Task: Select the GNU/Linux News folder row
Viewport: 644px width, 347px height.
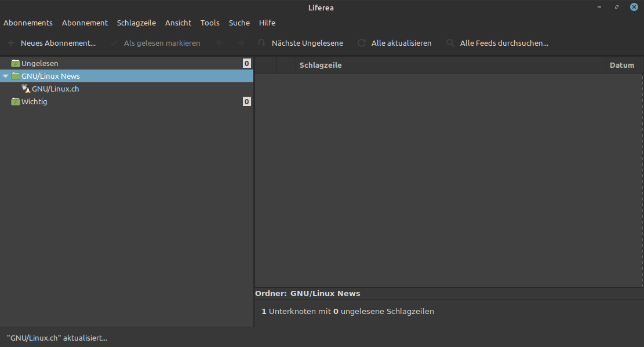Action: (126, 76)
